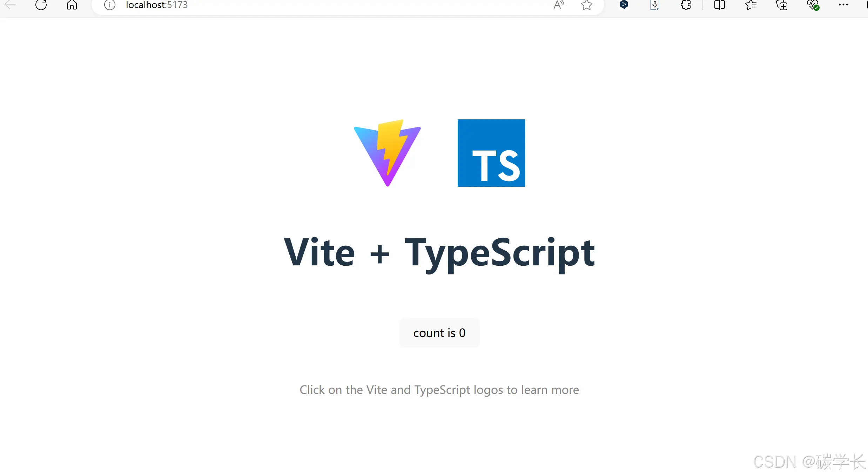
Task: Click the browser settings ellipsis icon
Action: coord(843,5)
